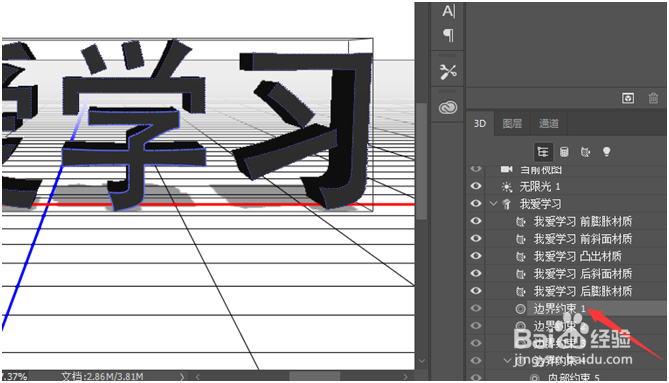Hide the 前膨胀材质 material
The image size is (669, 383).
pyautogui.click(x=476, y=221)
